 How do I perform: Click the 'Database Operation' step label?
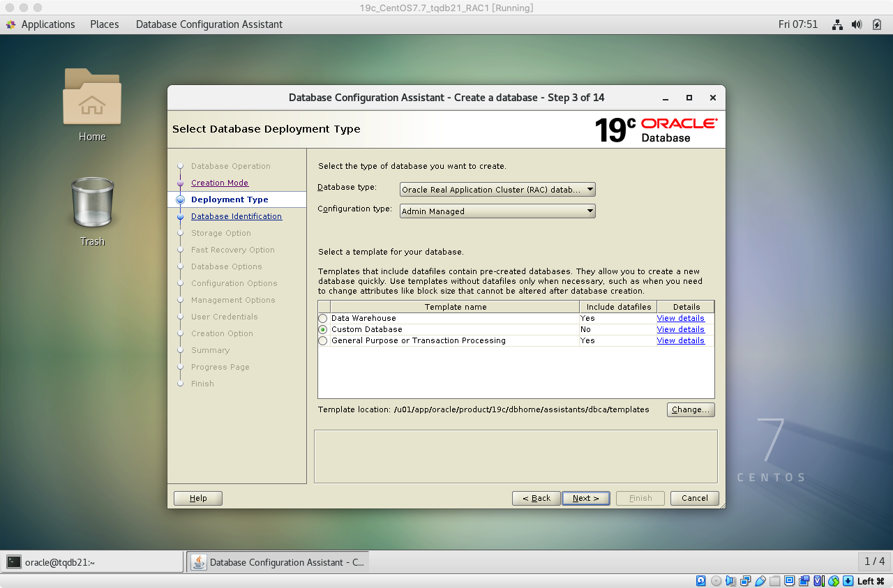pyautogui.click(x=231, y=166)
